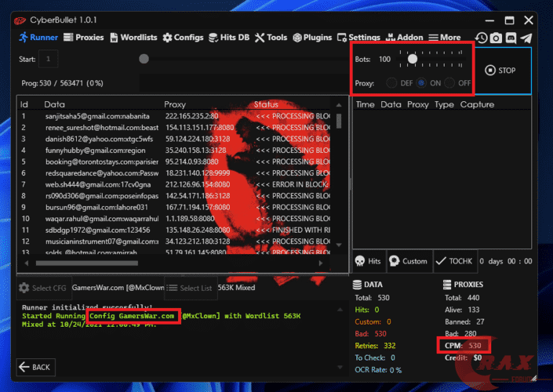
Task: Click the Time column header in hits panel
Action: tap(365, 104)
